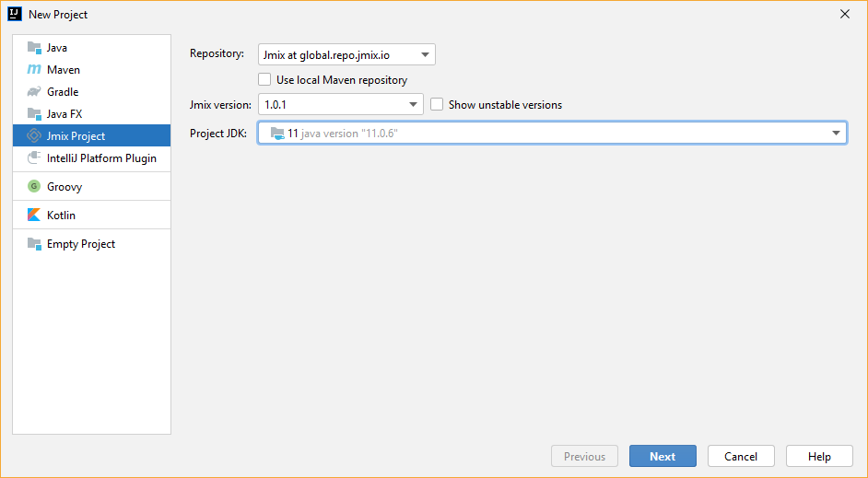
Task: Expand the Jmix version 1.0.1 dropdown
Action: 340,104
